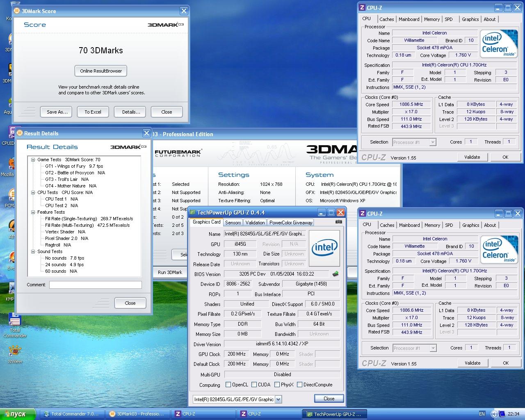525x420 pixels.
Task: Collapse the Game Tests tree node
Action: (x=33, y=160)
